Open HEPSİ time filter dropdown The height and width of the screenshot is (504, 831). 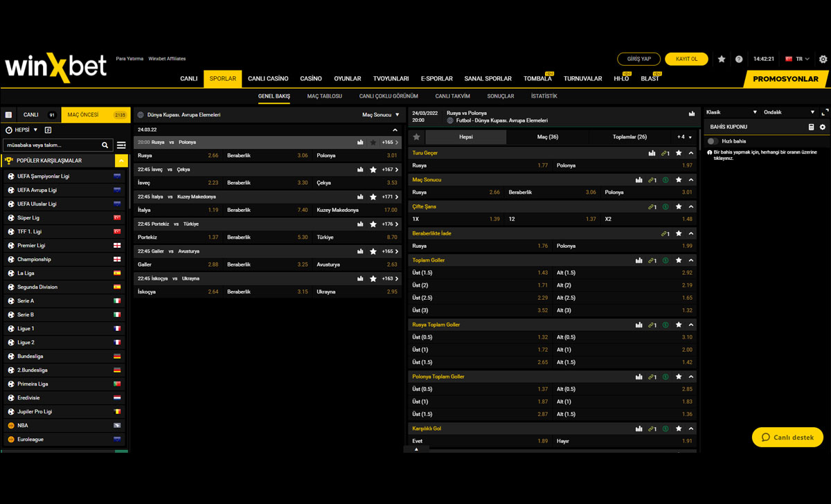21,130
